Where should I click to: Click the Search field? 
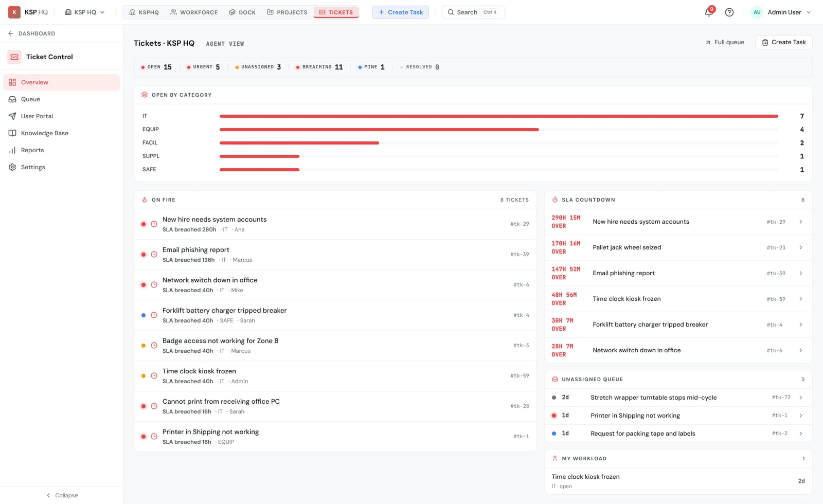pyautogui.click(x=473, y=12)
